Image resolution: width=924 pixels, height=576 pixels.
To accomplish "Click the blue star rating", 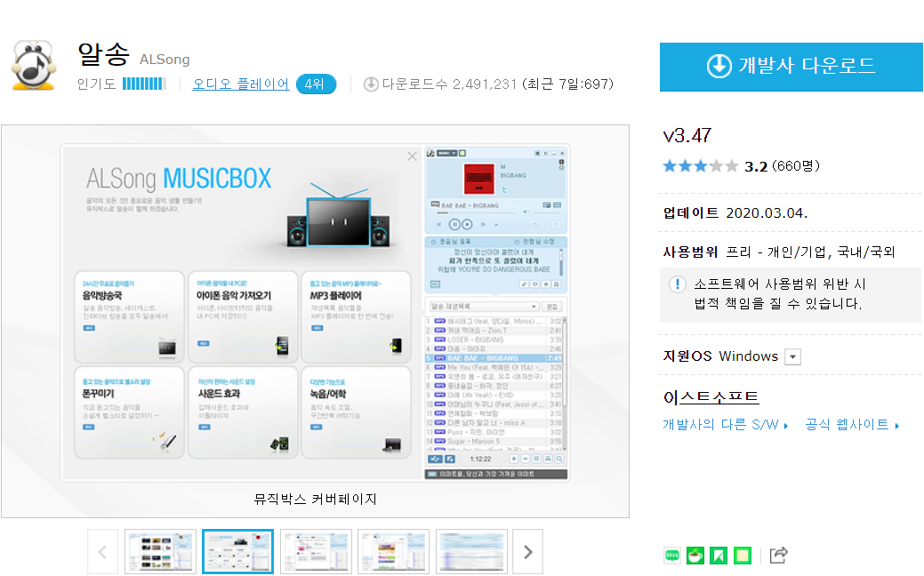I will [700, 166].
